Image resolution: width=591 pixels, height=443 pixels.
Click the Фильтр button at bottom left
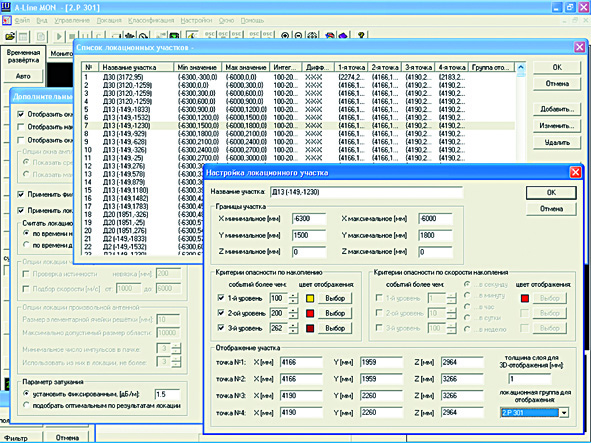(x=17, y=438)
